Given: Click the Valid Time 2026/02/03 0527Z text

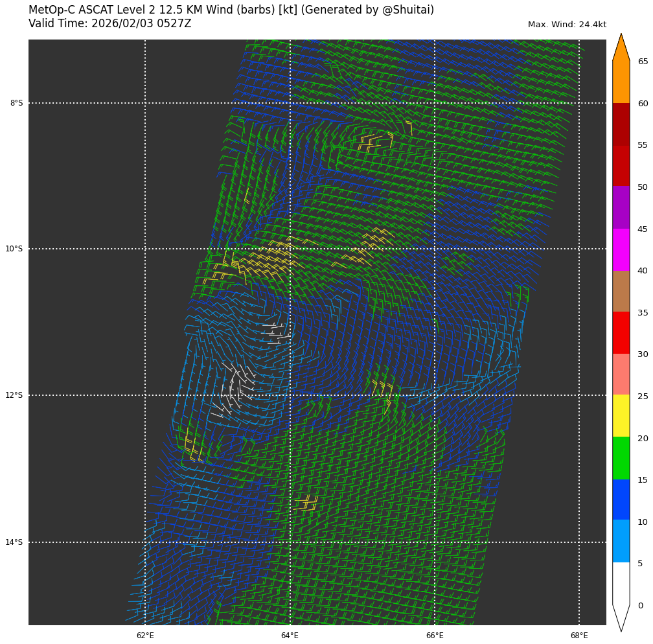Looking at the screenshot, I should click(110, 23).
